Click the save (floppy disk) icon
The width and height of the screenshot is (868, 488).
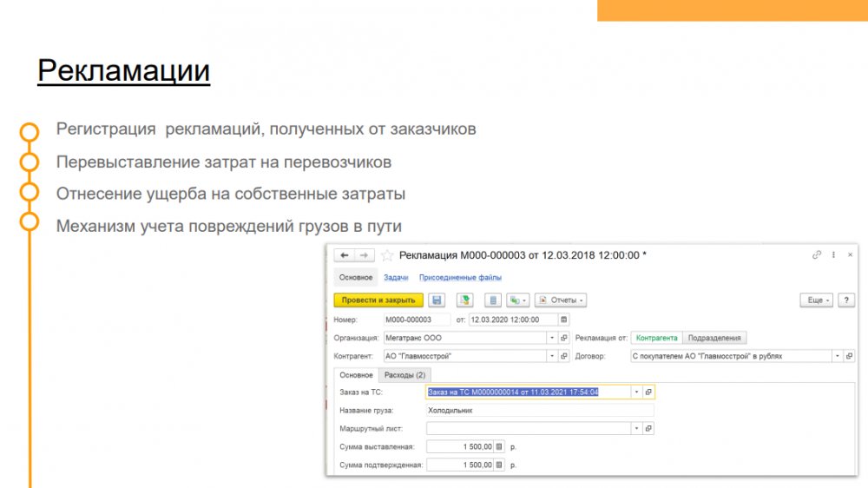[x=437, y=300]
